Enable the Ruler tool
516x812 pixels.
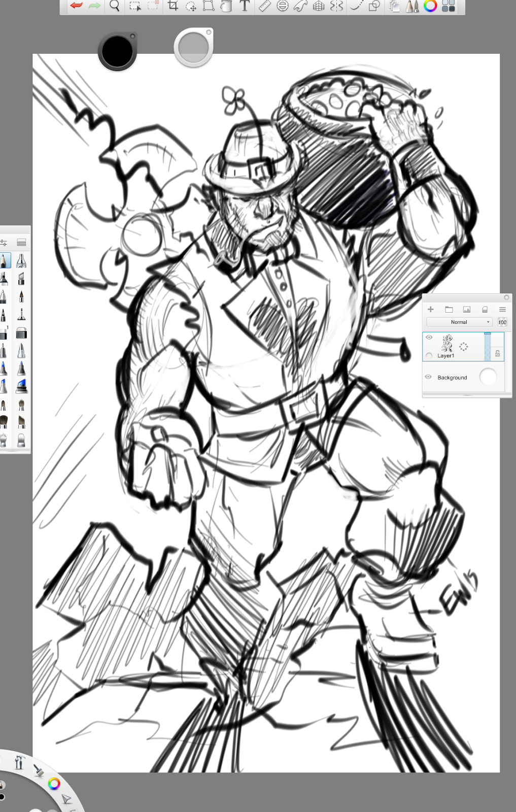pos(264,6)
